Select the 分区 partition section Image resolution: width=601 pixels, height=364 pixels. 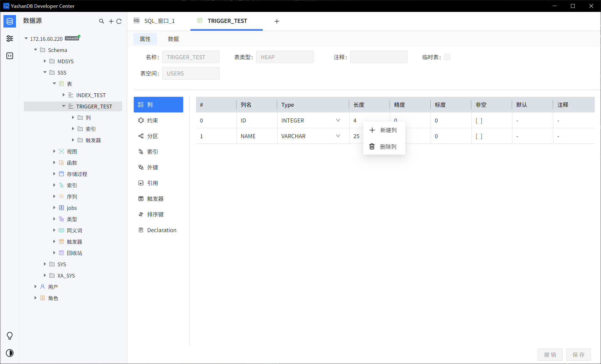coord(158,136)
